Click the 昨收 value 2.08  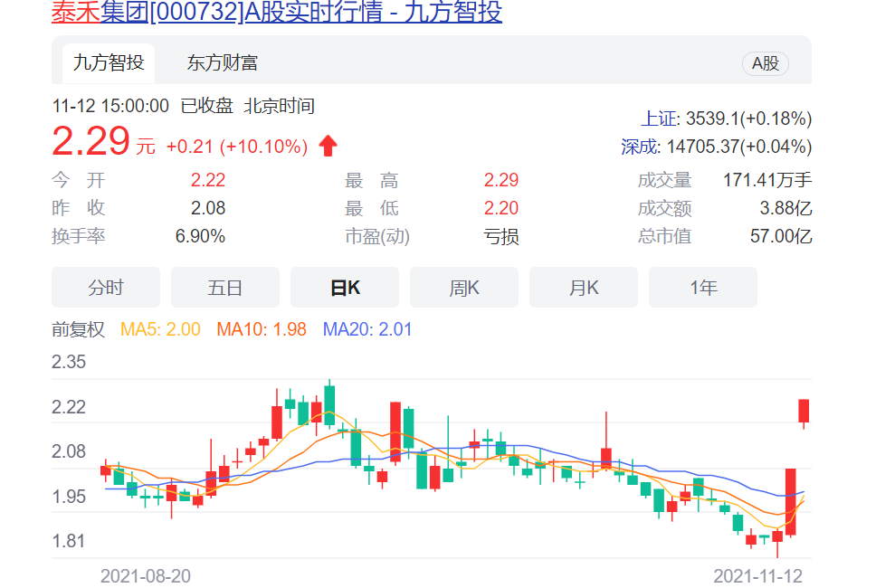coord(208,208)
